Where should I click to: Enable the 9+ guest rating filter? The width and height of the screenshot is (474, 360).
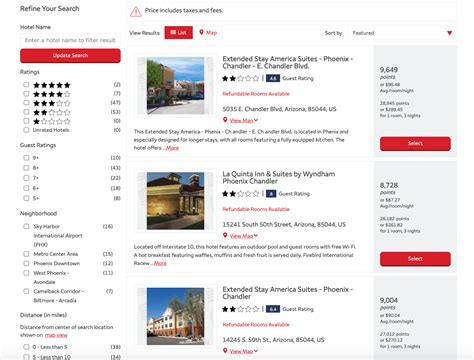coord(26,158)
